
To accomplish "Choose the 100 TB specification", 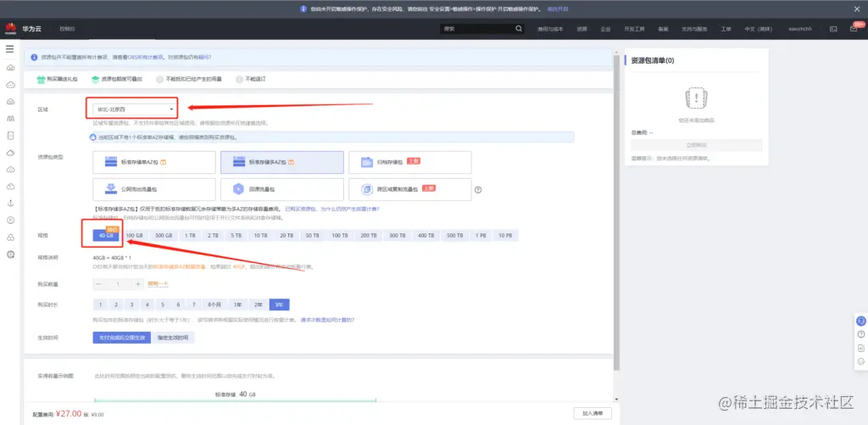I will coord(340,236).
